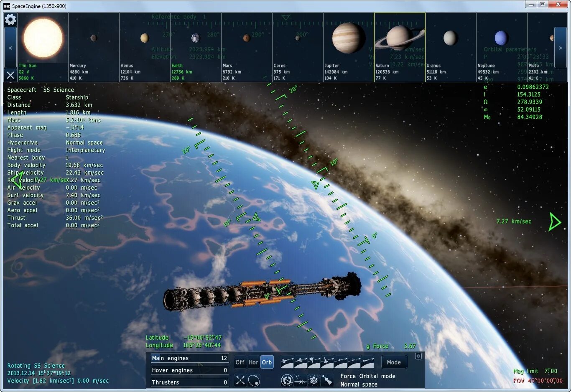Select the Uranus thumbnail

click(451, 47)
